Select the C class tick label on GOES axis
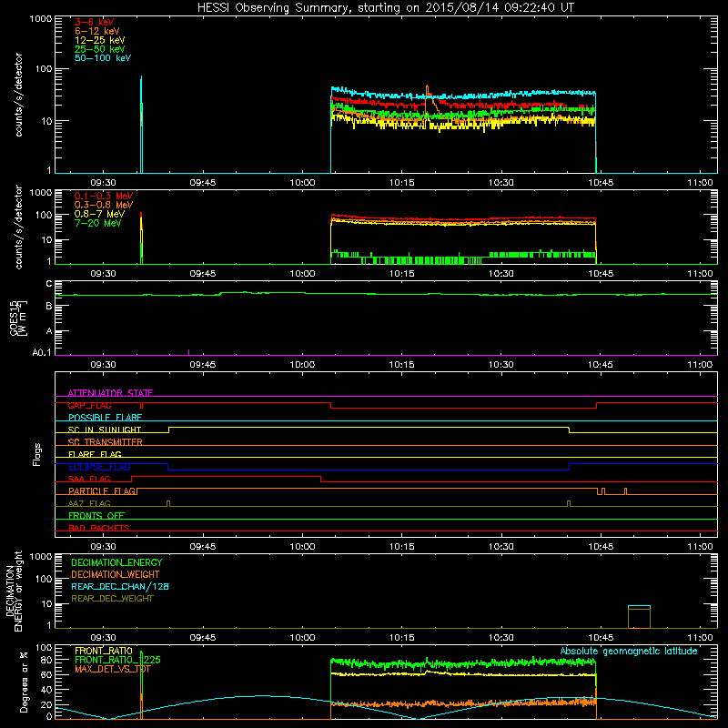The height and width of the screenshot is (728, 728). (x=49, y=284)
